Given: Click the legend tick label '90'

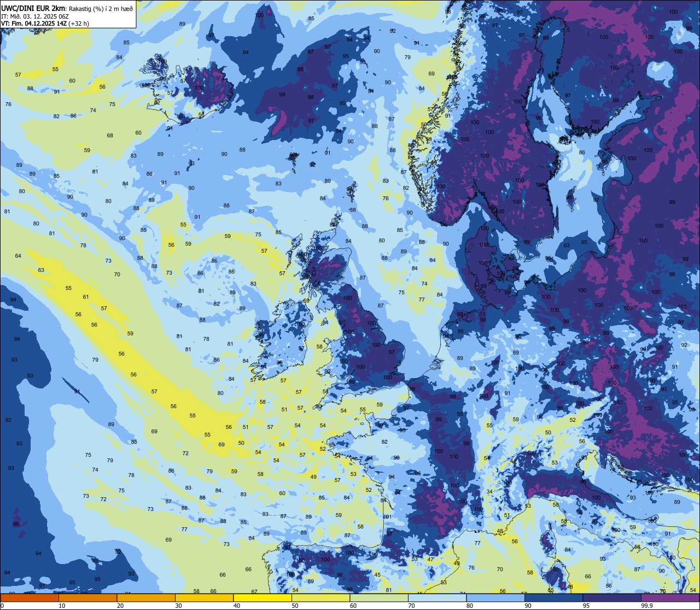Looking at the screenshot, I should 528,606.
